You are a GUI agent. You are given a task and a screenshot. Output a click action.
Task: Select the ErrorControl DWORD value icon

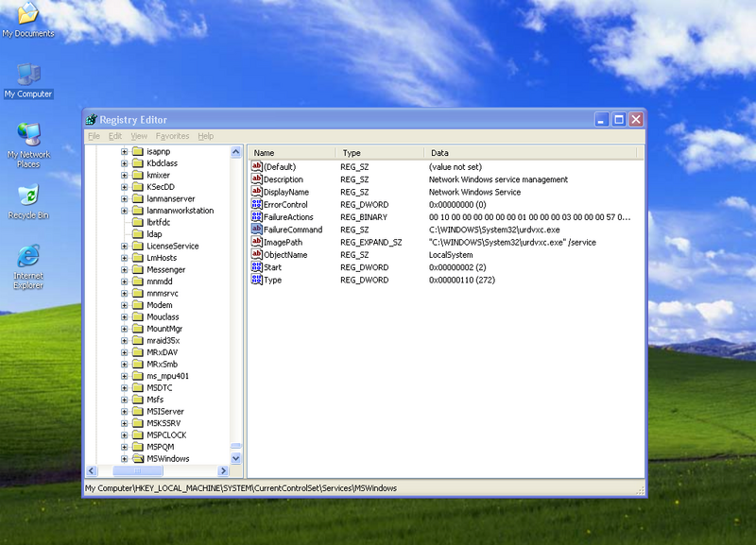tap(256, 204)
